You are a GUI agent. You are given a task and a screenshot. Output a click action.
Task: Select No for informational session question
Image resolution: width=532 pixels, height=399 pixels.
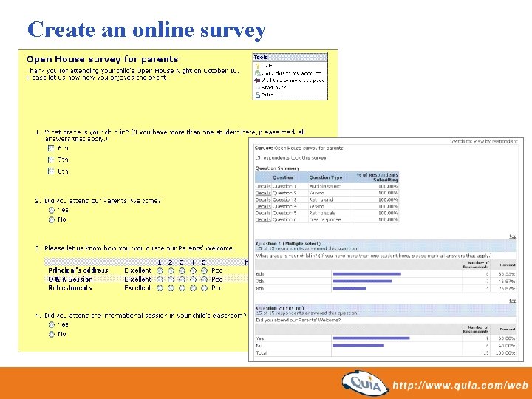click(x=52, y=334)
